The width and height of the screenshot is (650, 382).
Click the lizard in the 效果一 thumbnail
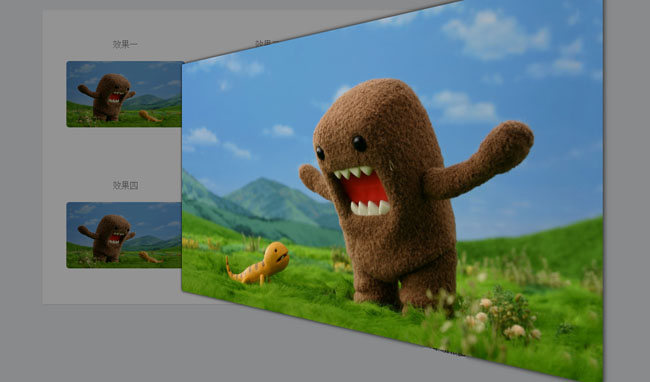(150, 116)
